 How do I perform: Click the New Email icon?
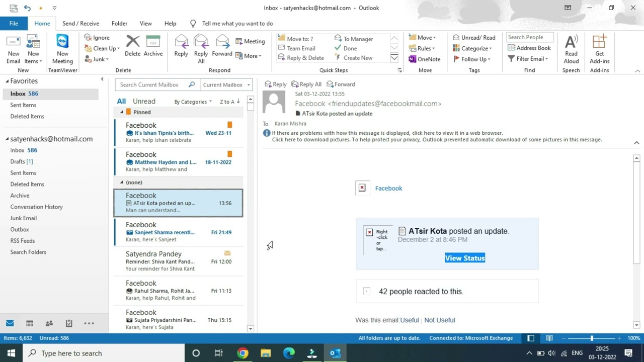pos(14,42)
